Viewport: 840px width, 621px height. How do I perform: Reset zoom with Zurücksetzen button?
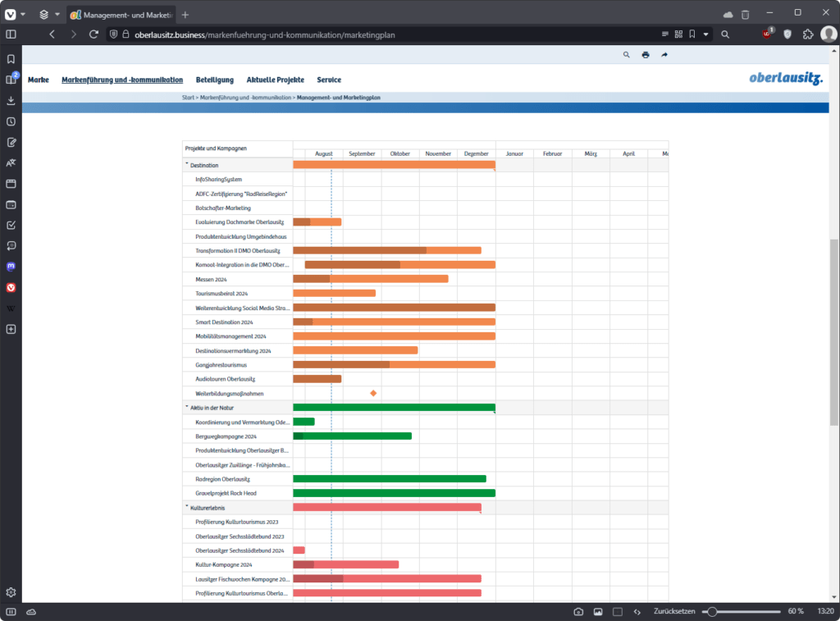[674, 611]
